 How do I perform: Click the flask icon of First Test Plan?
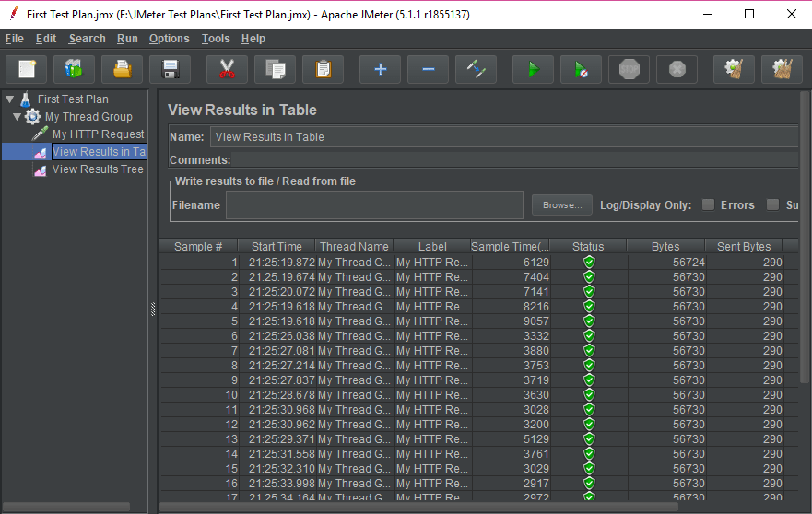point(26,99)
